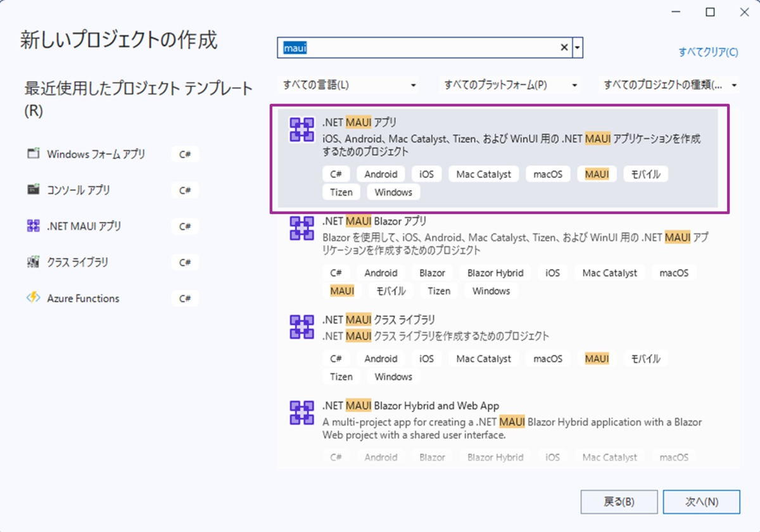
Task: Select コンソール アプリ recent template
Action: click(x=113, y=190)
